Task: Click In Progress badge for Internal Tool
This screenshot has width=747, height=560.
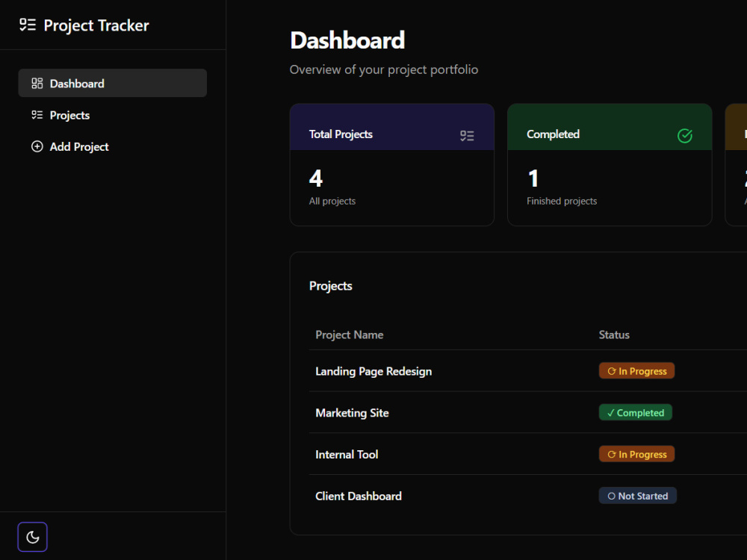Action: coord(636,454)
